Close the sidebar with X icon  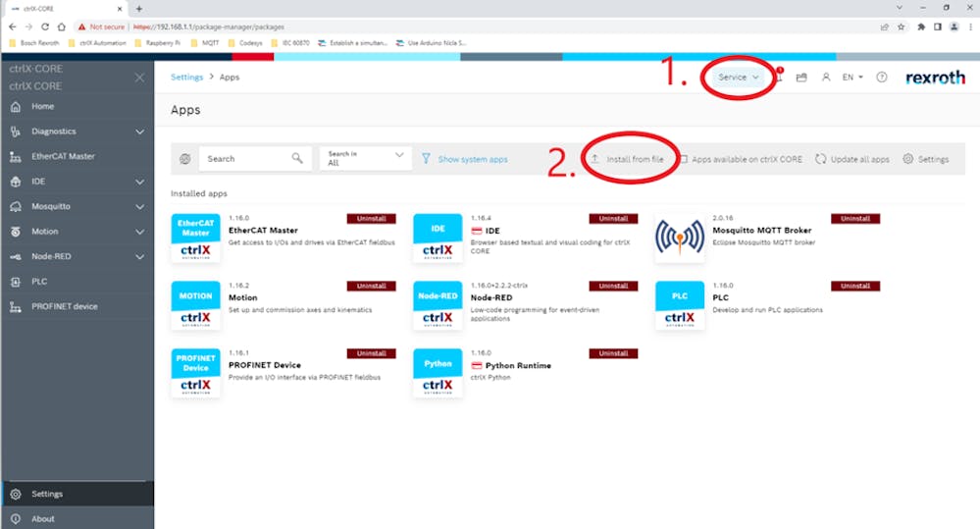pos(139,78)
